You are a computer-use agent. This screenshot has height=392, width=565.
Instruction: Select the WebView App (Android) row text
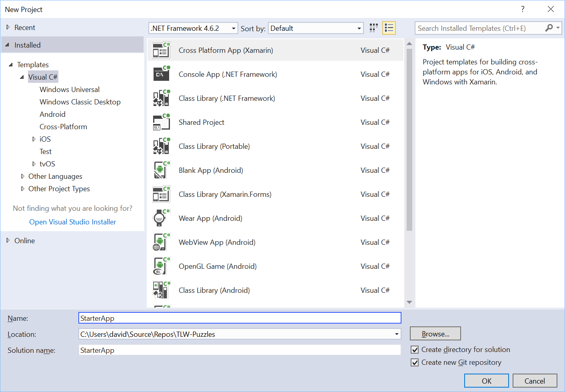point(217,242)
